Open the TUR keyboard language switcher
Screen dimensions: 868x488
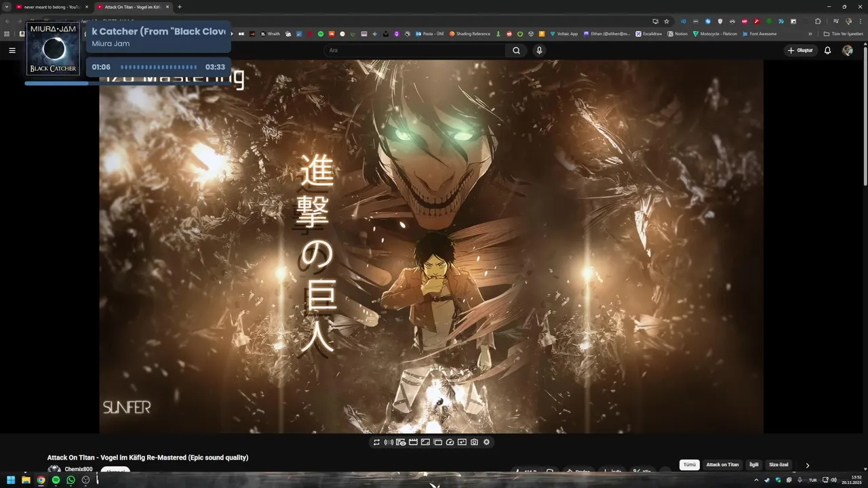coord(812,480)
